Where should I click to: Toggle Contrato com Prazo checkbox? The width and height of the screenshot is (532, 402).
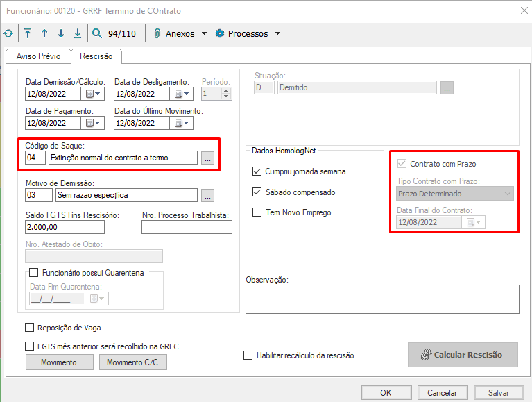[x=402, y=164]
